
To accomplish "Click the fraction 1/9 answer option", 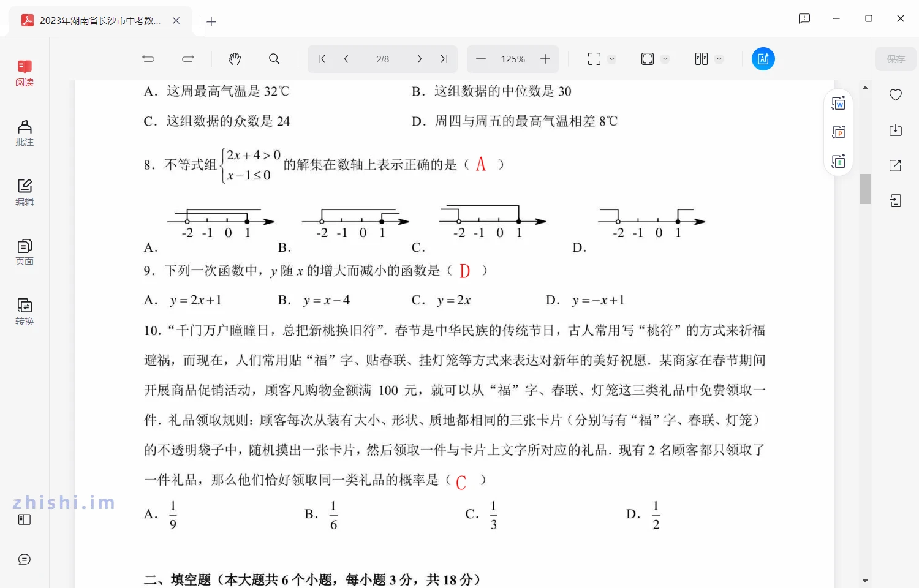I will (x=173, y=514).
